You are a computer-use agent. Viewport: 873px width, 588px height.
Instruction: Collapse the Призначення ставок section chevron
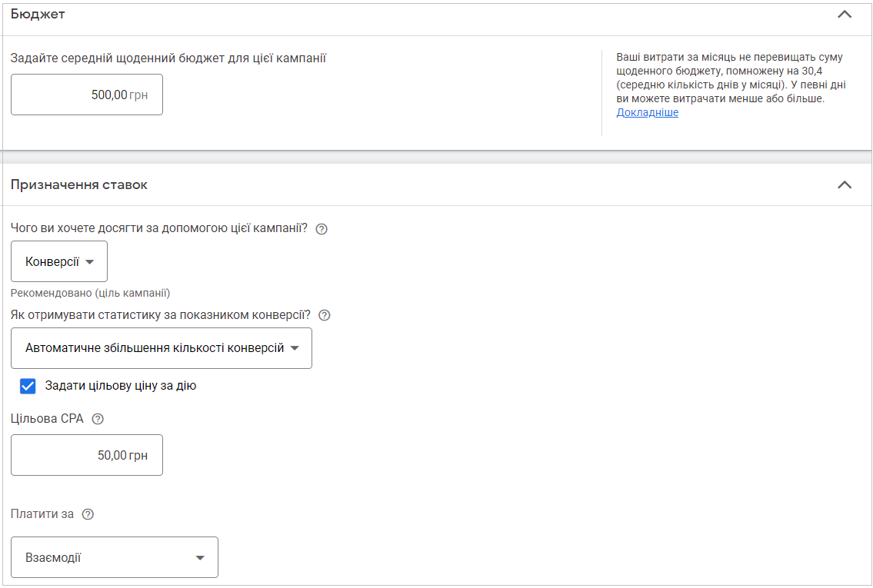(844, 184)
